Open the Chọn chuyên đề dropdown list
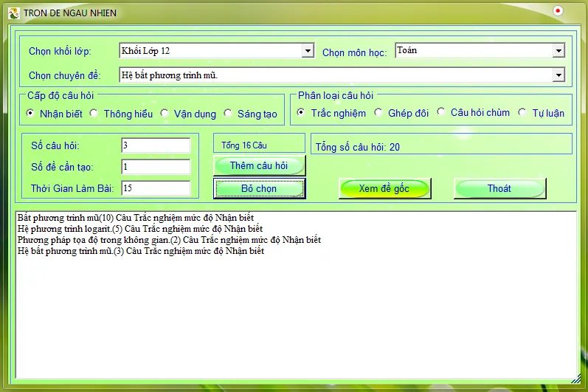Image resolution: width=588 pixels, height=392 pixels. click(x=558, y=75)
